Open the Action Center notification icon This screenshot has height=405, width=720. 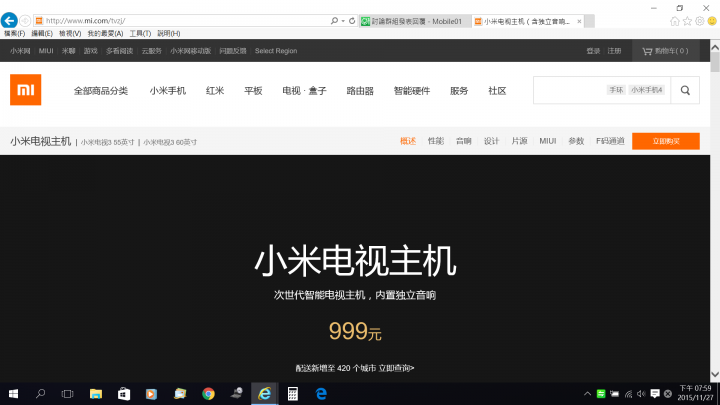coord(655,394)
